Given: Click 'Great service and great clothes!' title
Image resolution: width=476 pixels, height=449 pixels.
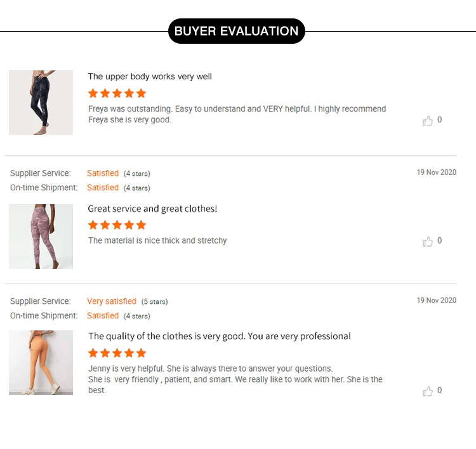Looking at the screenshot, I should pos(152,209).
